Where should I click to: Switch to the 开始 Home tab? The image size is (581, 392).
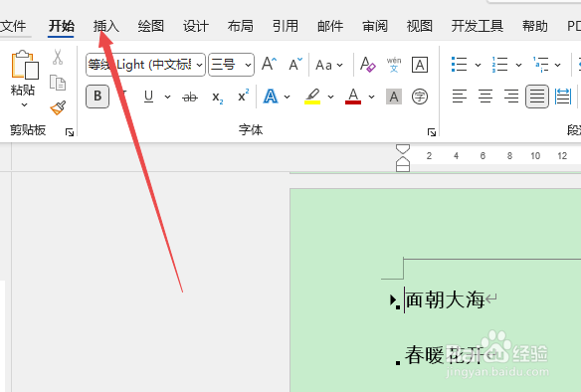(x=61, y=26)
